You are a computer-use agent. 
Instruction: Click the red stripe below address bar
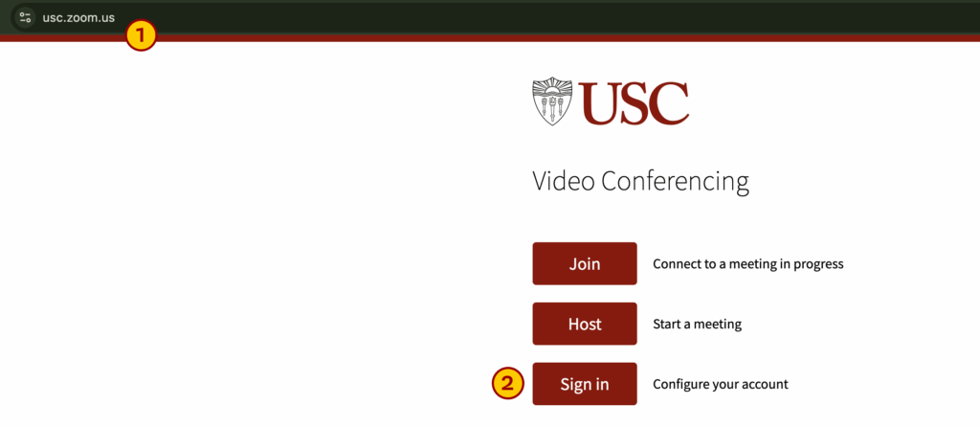[574, 38]
